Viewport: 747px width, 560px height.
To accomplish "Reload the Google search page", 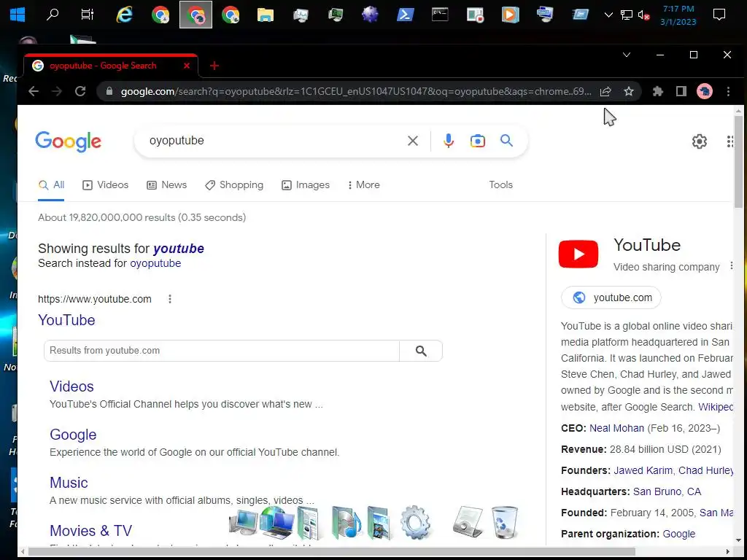I will pos(80,91).
